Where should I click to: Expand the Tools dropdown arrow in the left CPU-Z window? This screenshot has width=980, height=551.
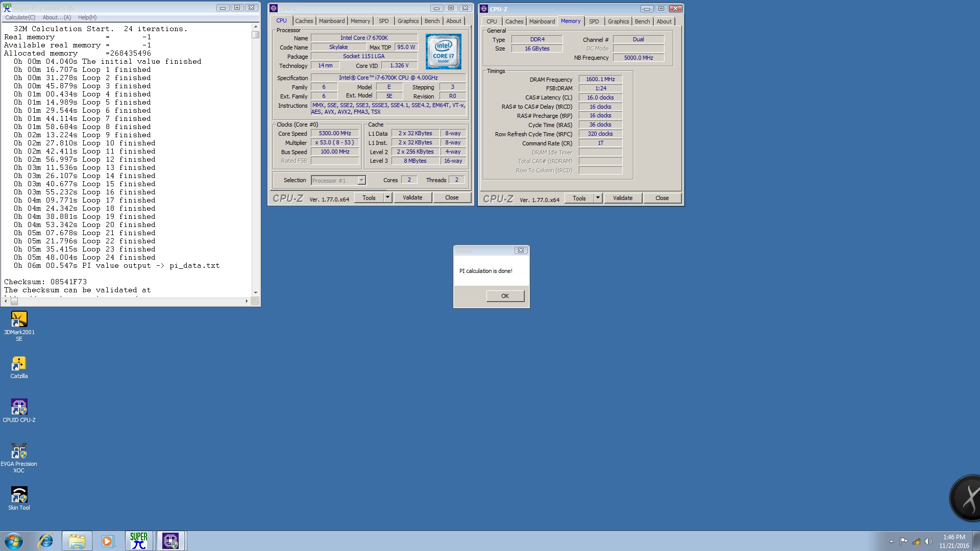point(387,197)
